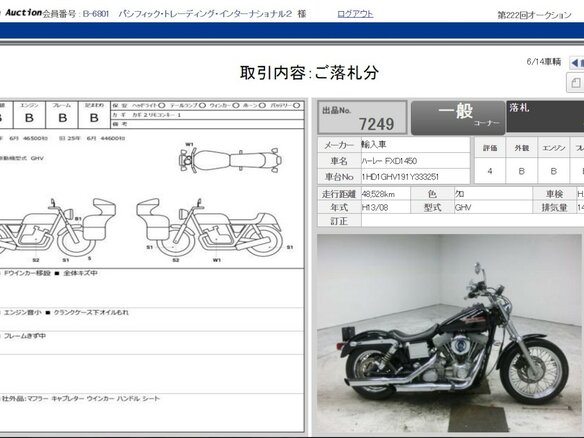Select member number B-6801 text
This screenshot has height=438, width=584.
[x=96, y=14]
